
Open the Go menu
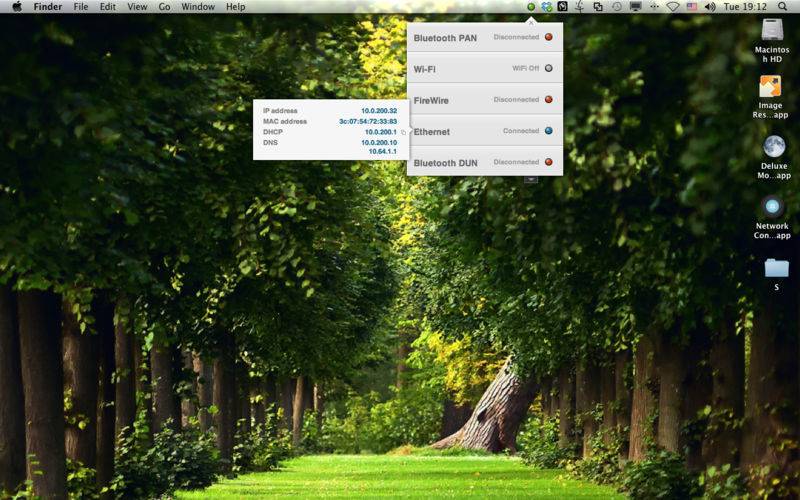pyautogui.click(x=164, y=7)
